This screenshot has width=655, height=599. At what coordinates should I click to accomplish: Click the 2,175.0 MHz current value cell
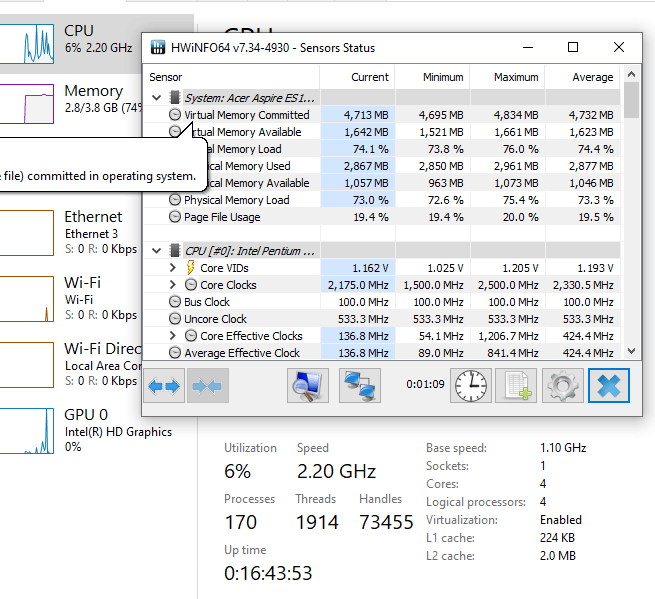358,285
